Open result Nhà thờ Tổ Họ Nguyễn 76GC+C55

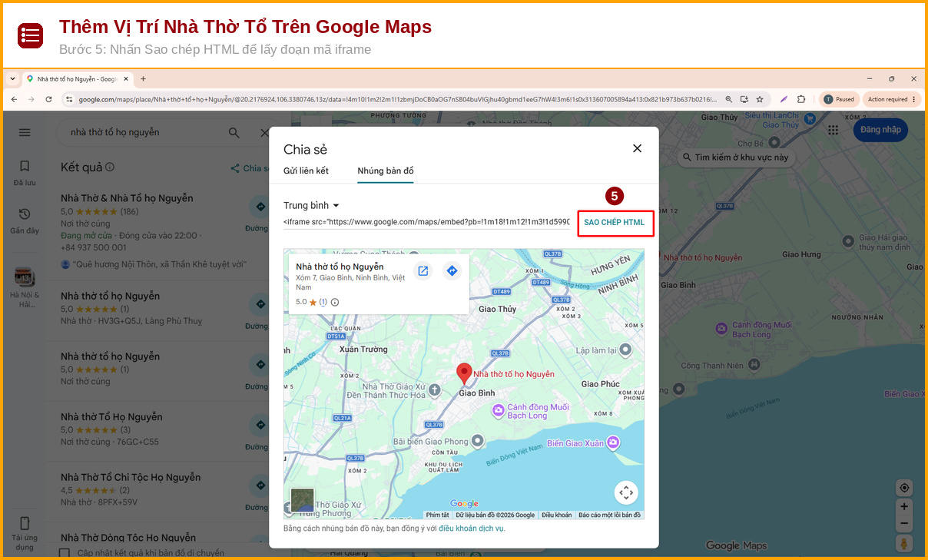point(111,417)
